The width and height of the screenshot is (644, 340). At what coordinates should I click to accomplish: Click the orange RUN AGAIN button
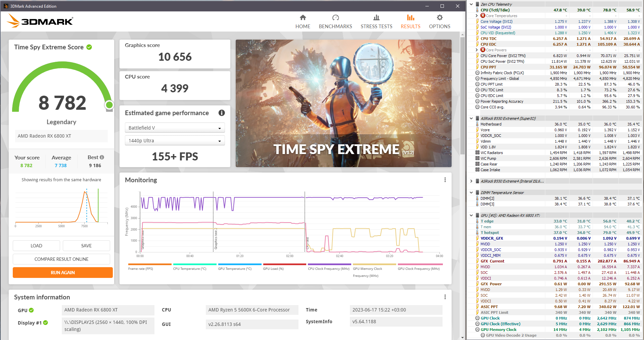[x=63, y=273]
